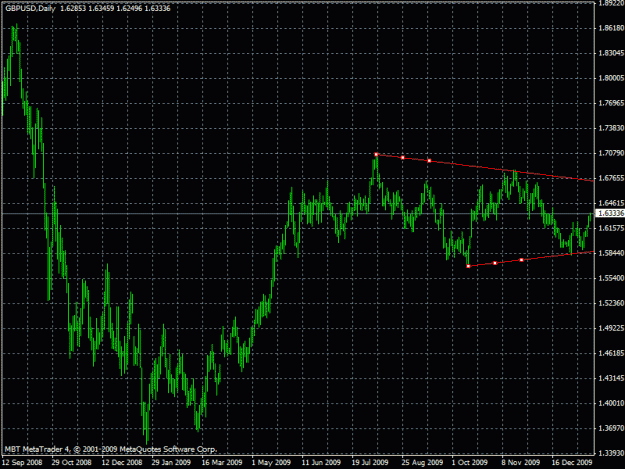Image resolution: width=625 pixels, height=469 pixels.
Task: Click the 25 Aug 2009 date label
Action: tap(422, 463)
